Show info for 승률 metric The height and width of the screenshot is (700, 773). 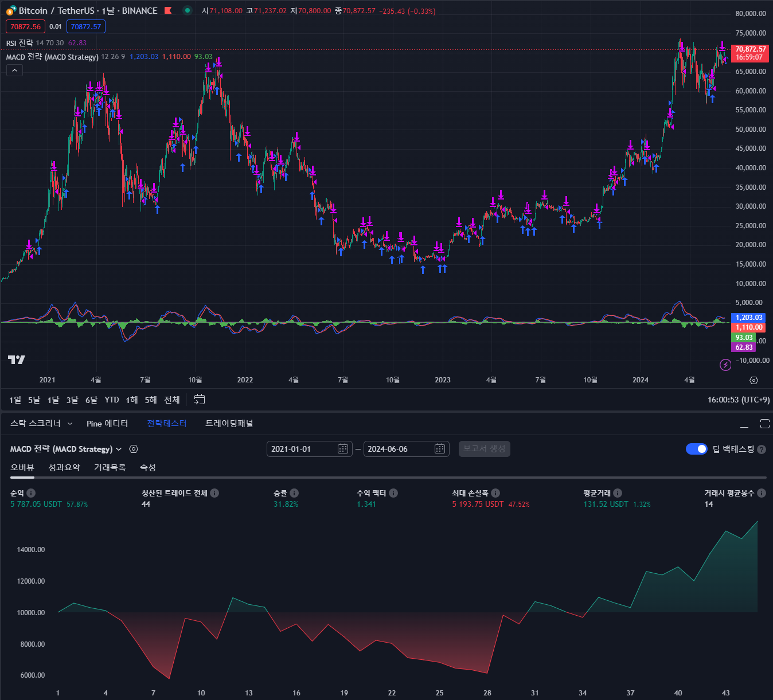294,493
